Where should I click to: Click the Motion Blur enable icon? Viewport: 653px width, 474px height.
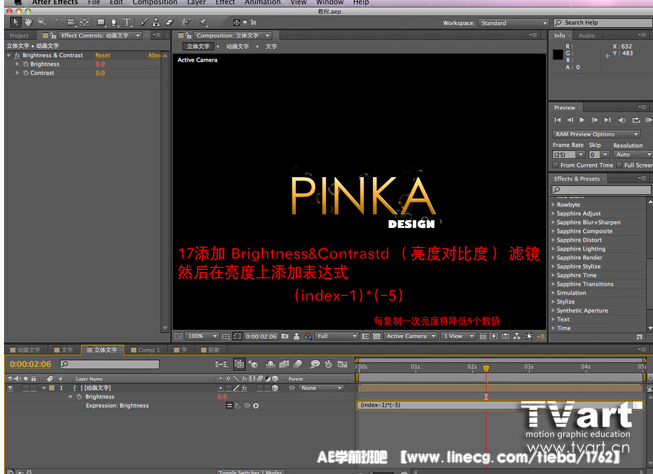coord(298,364)
